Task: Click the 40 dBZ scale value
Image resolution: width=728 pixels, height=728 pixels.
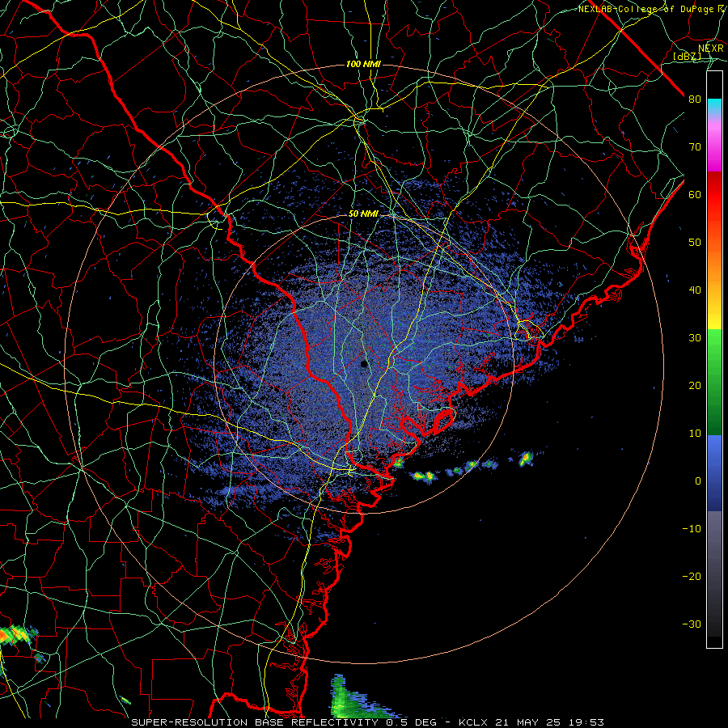Action: (x=695, y=290)
